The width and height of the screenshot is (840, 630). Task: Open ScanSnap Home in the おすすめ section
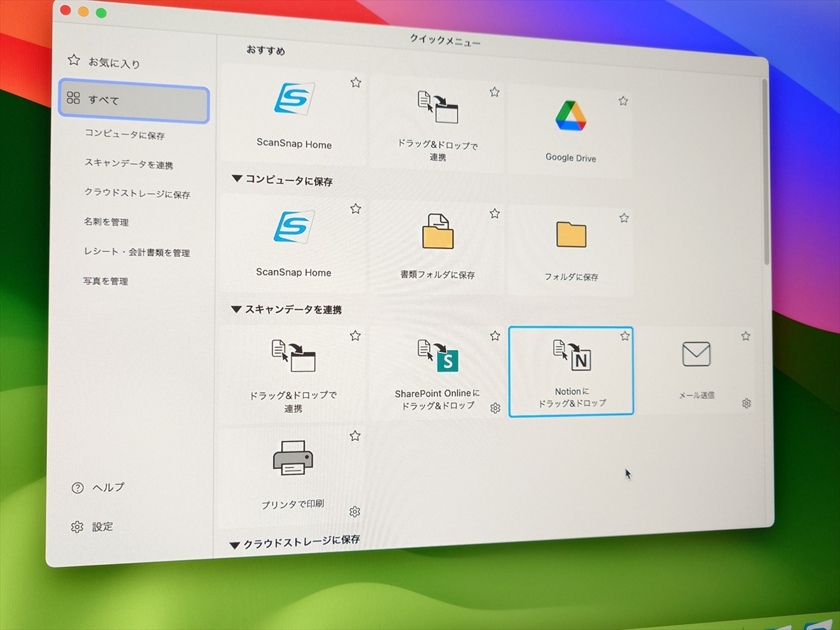coord(293,116)
